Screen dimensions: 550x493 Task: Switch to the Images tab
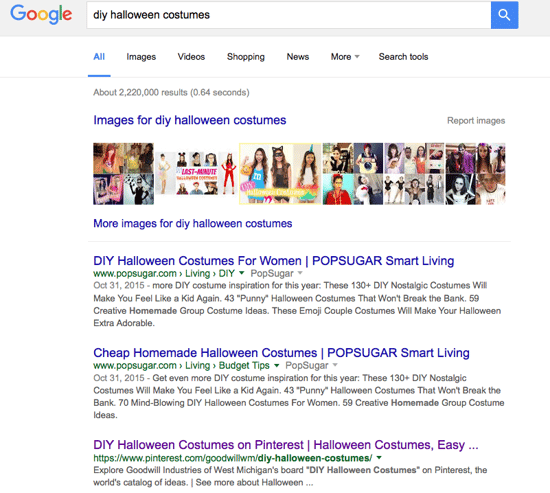click(141, 56)
